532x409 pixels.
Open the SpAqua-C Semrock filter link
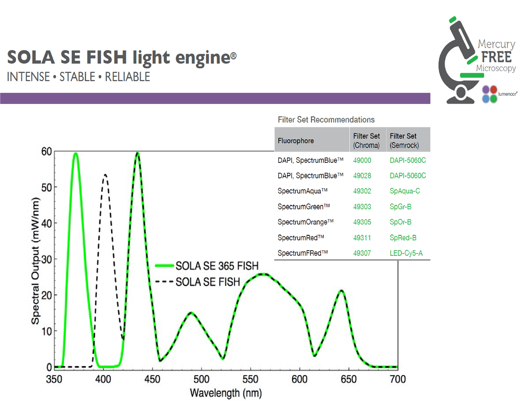(405, 191)
